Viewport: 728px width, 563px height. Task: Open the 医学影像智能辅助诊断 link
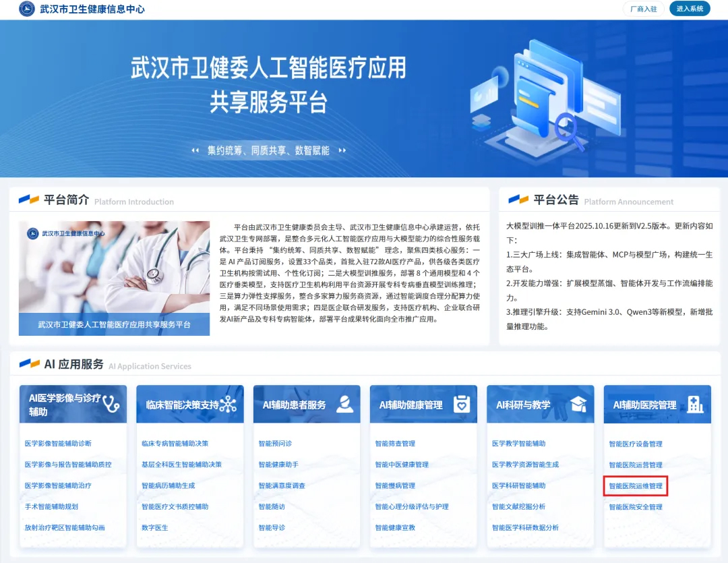coord(58,444)
